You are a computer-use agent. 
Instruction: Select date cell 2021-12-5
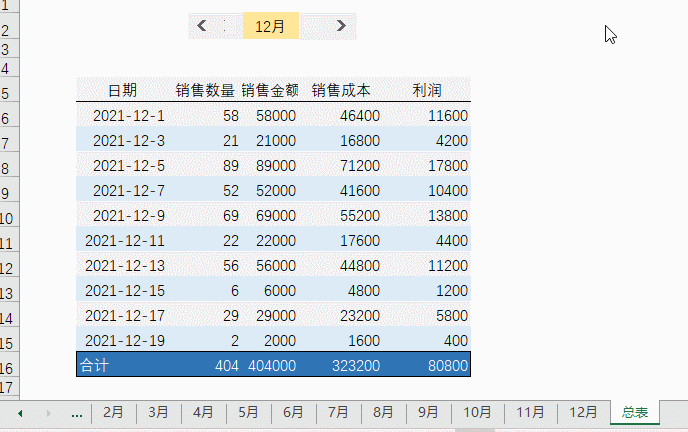pos(129,166)
